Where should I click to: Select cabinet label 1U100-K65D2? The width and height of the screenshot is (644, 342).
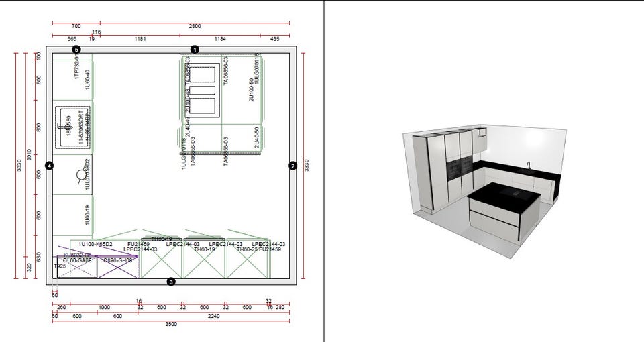[x=95, y=244]
